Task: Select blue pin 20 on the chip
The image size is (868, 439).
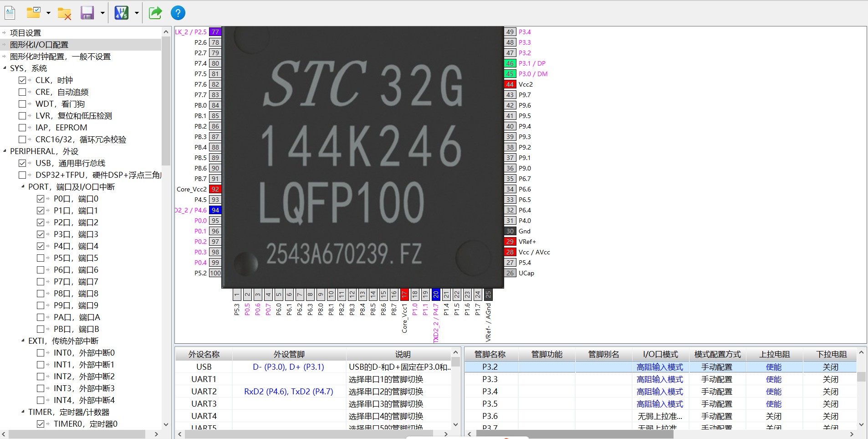Action: point(436,294)
